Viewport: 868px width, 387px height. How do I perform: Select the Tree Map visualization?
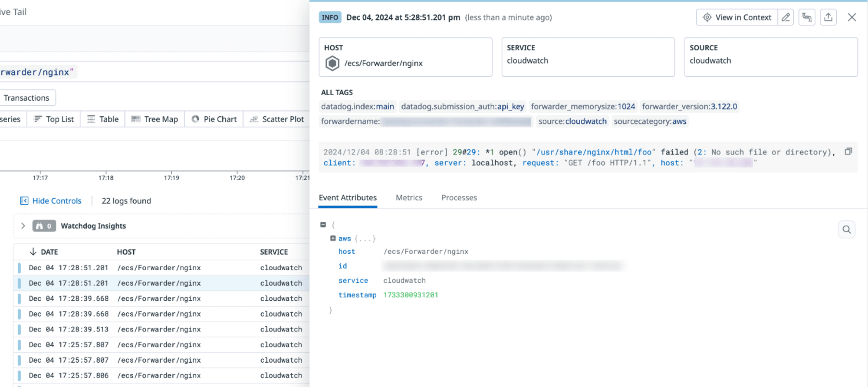(155, 119)
